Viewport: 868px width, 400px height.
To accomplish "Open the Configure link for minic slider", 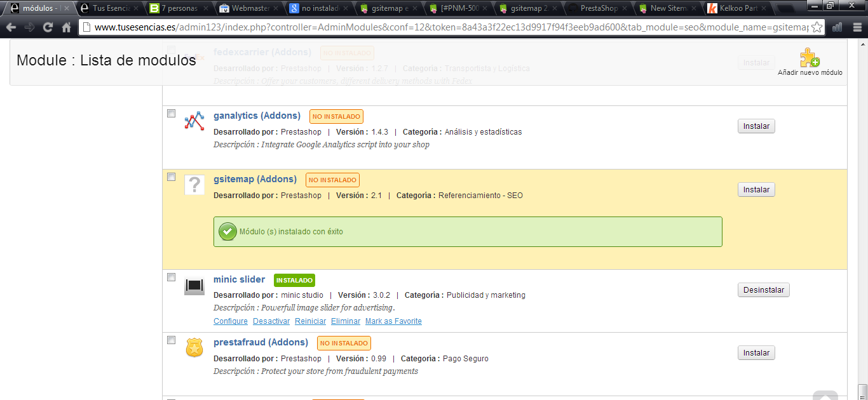I will point(231,321).
